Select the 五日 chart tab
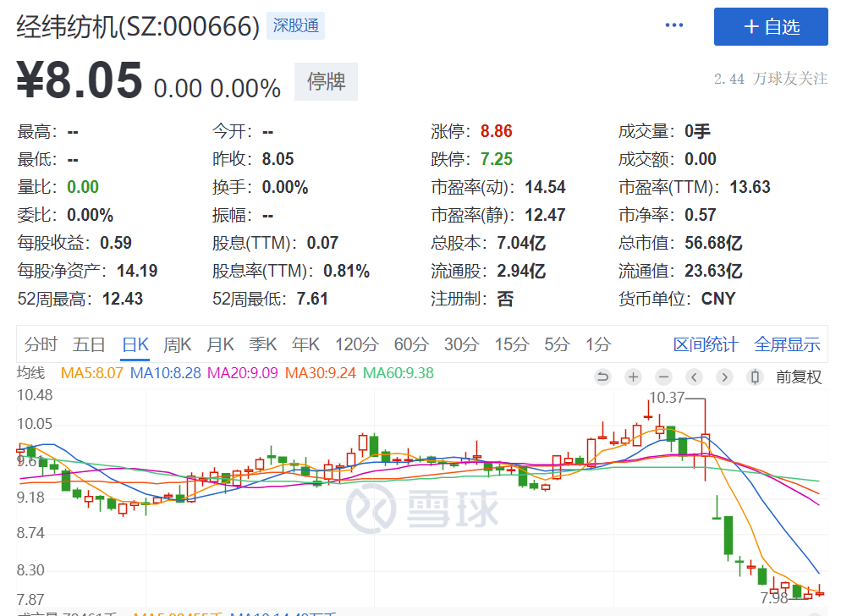Screen dimensions: 852x616 [89, 344]
